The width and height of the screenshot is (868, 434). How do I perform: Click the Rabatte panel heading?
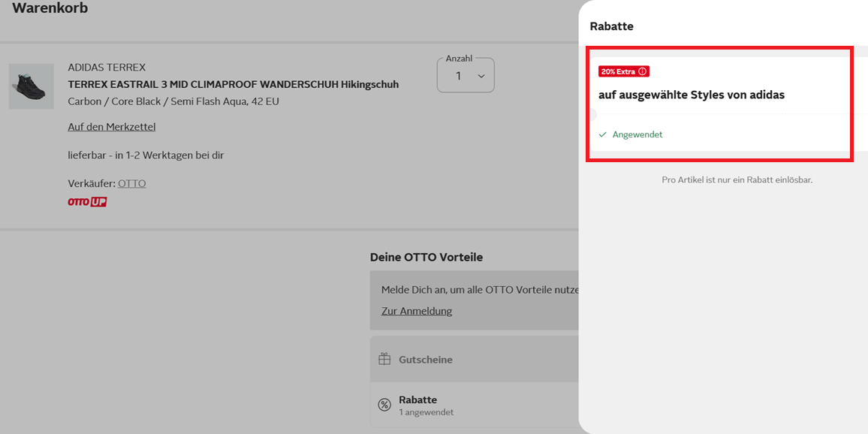click(611, 26)
